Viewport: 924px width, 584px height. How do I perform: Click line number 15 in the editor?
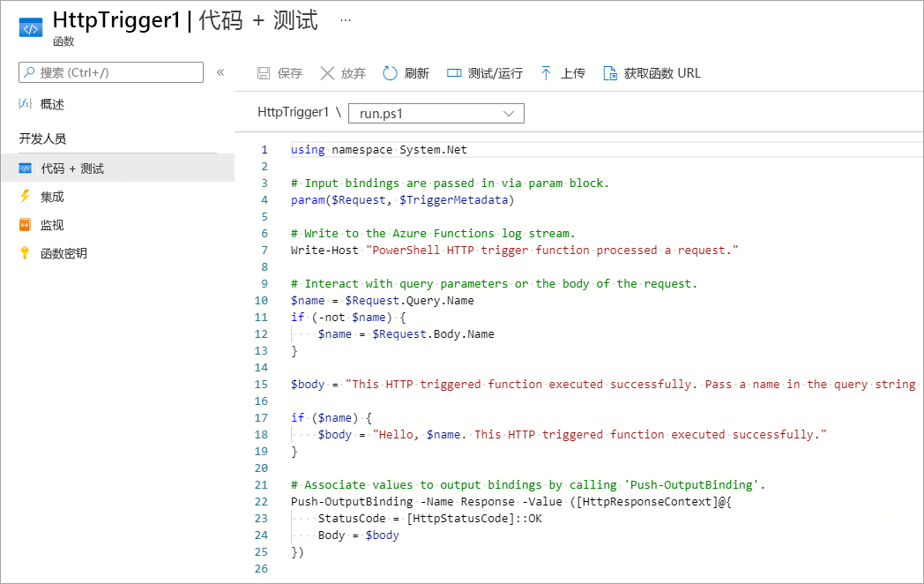262,385
